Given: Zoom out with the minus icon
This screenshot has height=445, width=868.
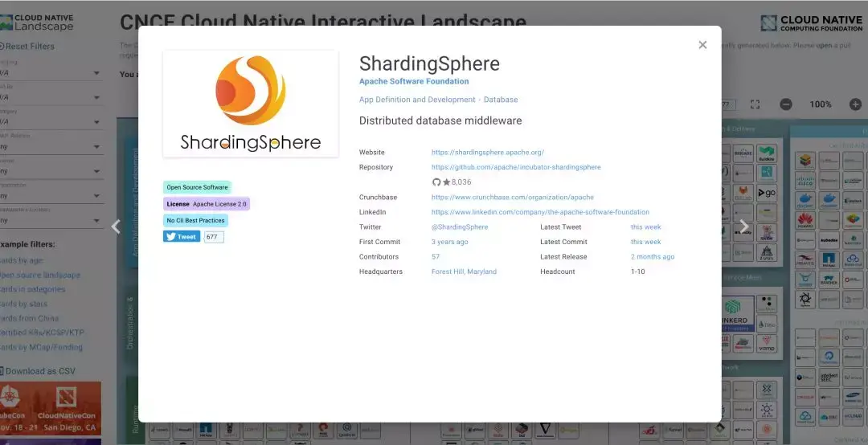Looking at the screenshot, I should click(x=786, y=104).
